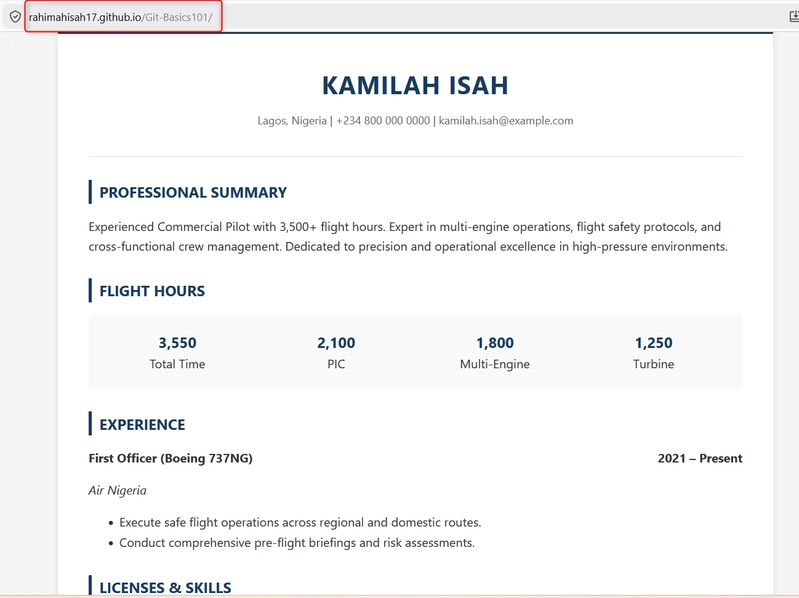This screenshot has width=799, height=598.
Task: Click the KAMILAH ISAH name heading
Action: tap(415, 86)
